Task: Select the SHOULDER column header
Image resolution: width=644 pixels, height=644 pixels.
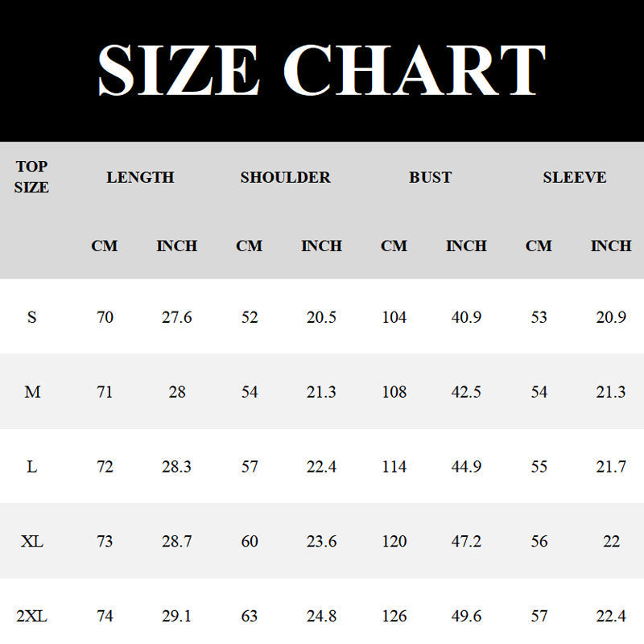Action: pyautogui.click(x=285, y=177)
